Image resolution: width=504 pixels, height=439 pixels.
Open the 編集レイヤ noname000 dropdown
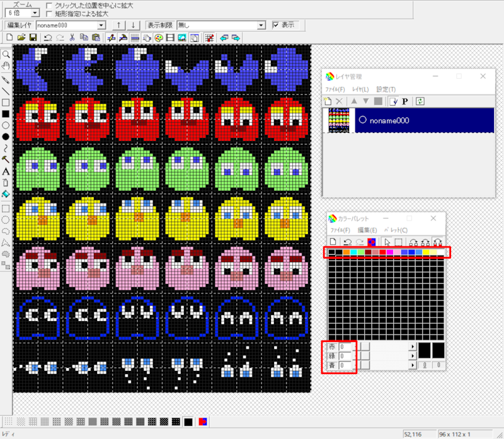[101, 25]
